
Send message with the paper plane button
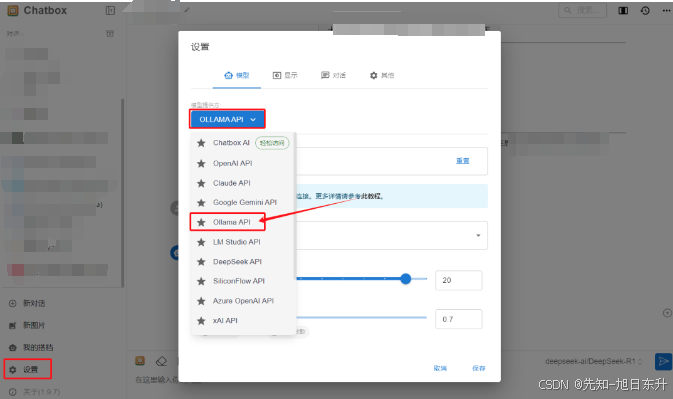pos(664,361)
